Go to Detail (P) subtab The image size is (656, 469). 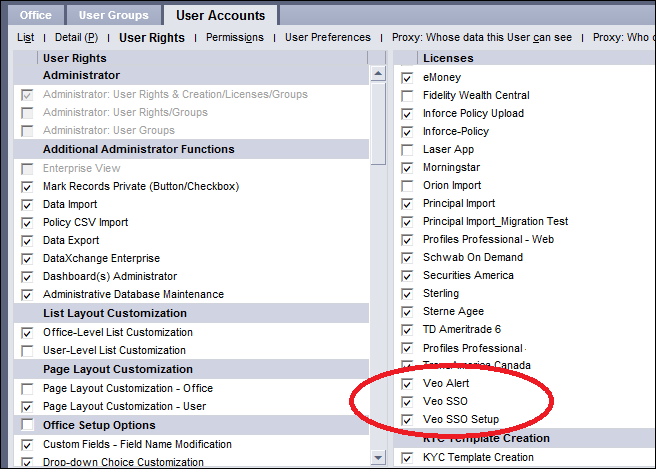76,38
